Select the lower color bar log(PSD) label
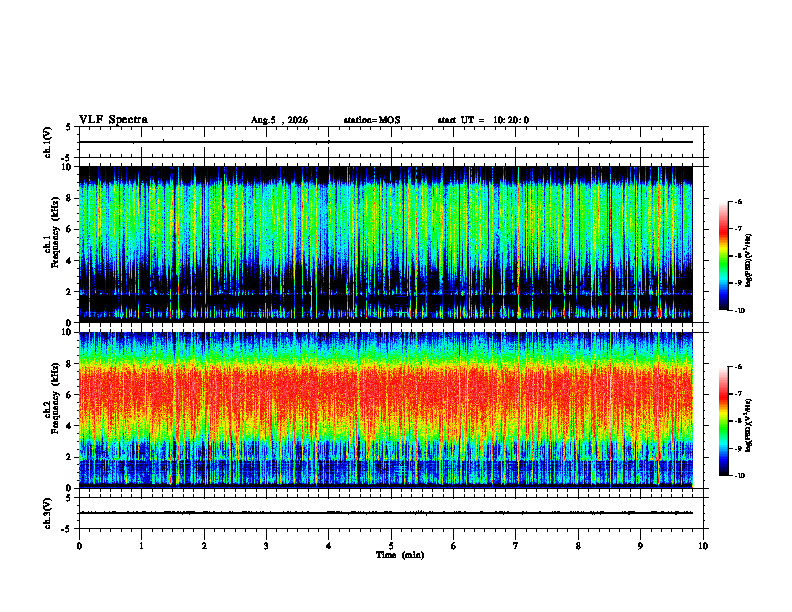This screenshot has width=792, height=612. 749,425
